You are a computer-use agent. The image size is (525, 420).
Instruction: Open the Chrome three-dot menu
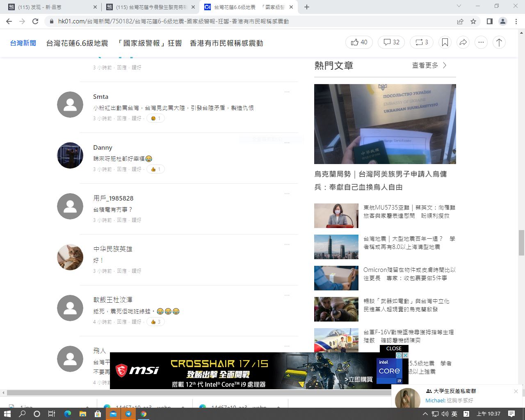(516, 21)
